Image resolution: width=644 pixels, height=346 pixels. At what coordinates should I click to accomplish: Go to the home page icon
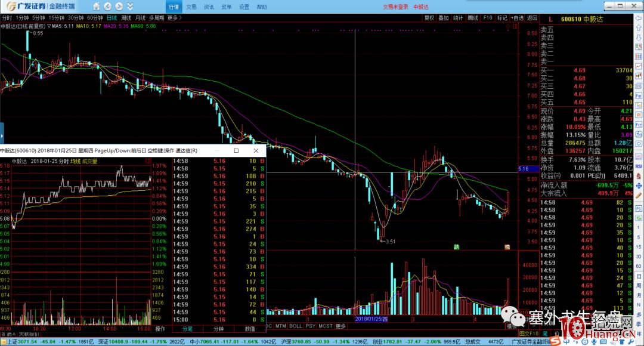tap(96, 7)
